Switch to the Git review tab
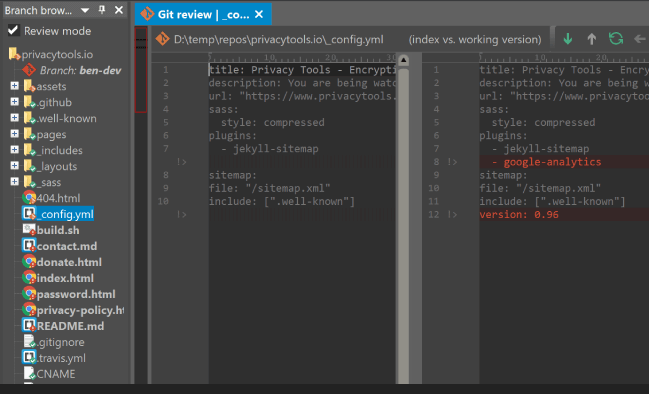The image size is (649, 394). (x=195, y=14)
